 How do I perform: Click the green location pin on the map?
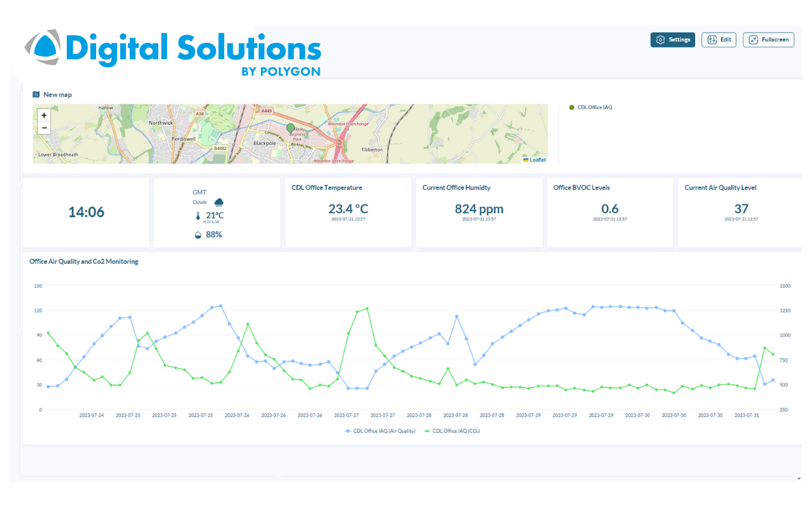coord(290,128)
